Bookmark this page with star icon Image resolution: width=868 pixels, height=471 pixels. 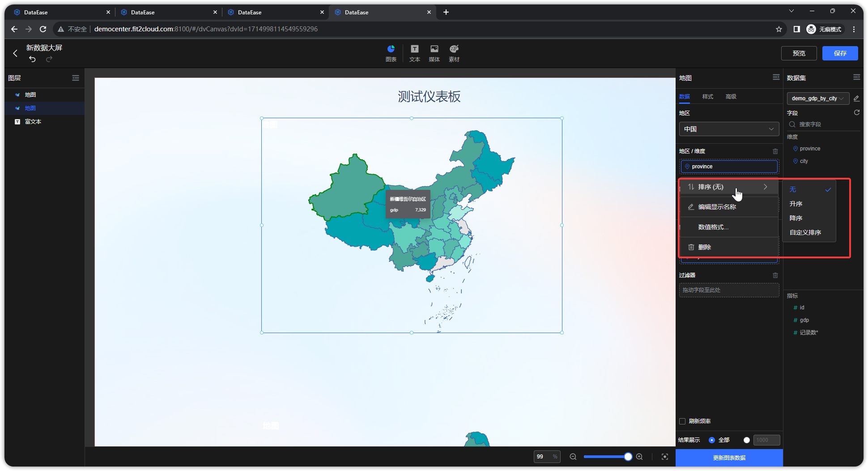(779, 29)
